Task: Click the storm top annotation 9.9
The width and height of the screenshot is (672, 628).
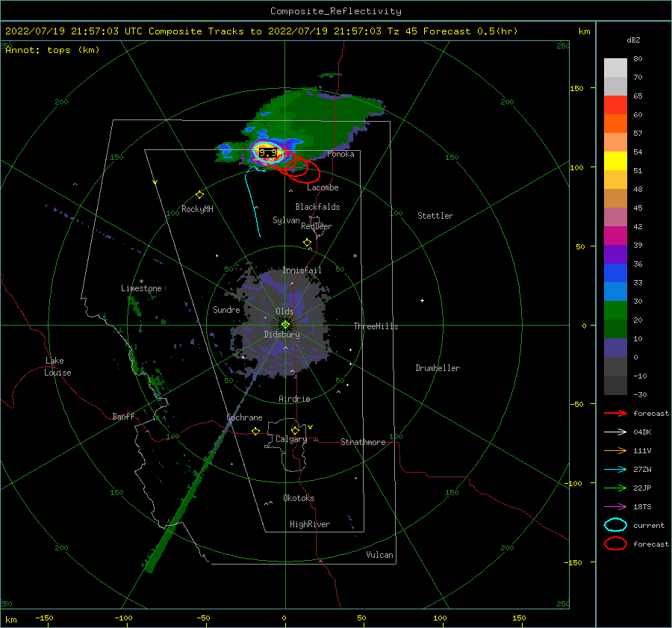Action: [x=268, y=153]
